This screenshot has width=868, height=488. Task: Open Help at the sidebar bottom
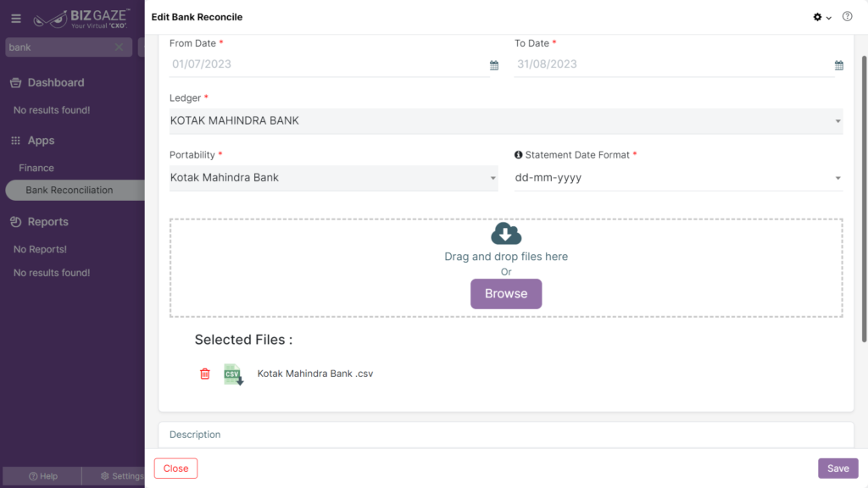coord(43,476)
